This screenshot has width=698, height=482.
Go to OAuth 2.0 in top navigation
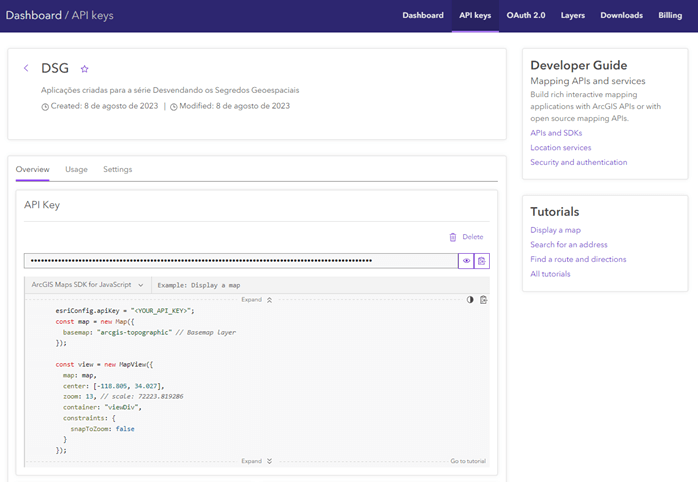tap(524, 15)
